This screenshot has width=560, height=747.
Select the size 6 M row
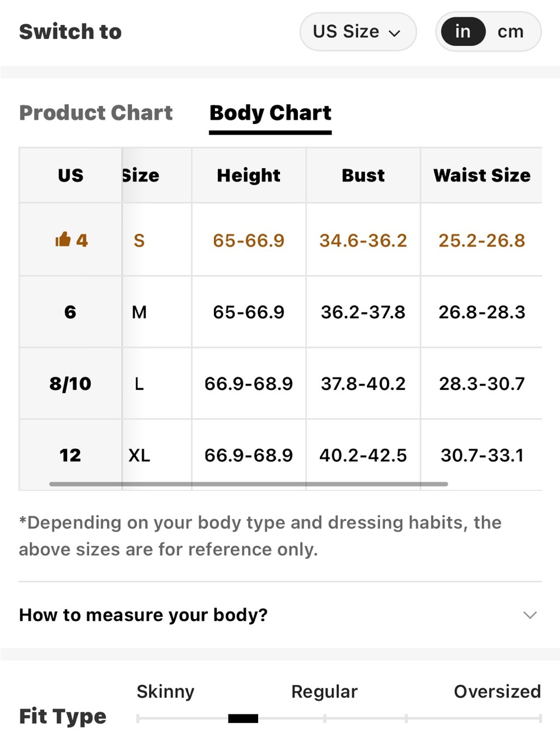pos(281,312)
